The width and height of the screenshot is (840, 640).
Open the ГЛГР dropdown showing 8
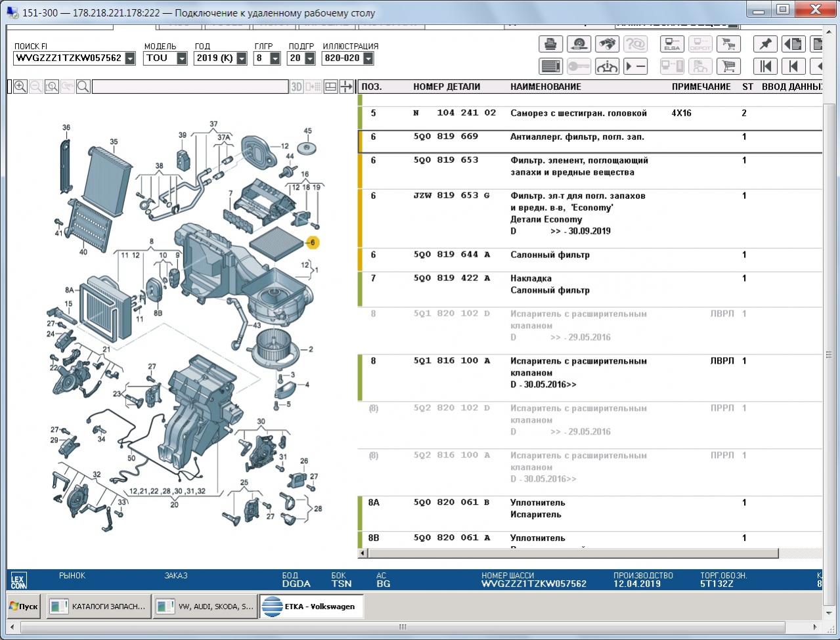[x=275, y=58]
